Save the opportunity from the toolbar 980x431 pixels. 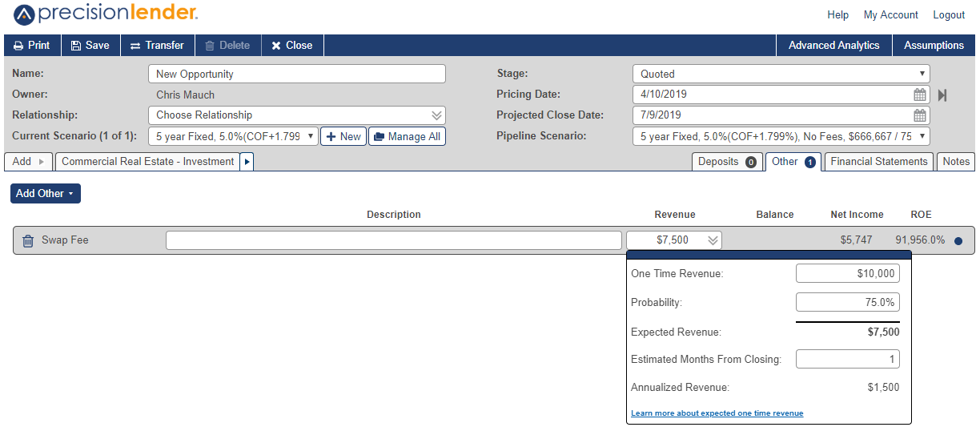pyautogui.click(x=90, y=46)
